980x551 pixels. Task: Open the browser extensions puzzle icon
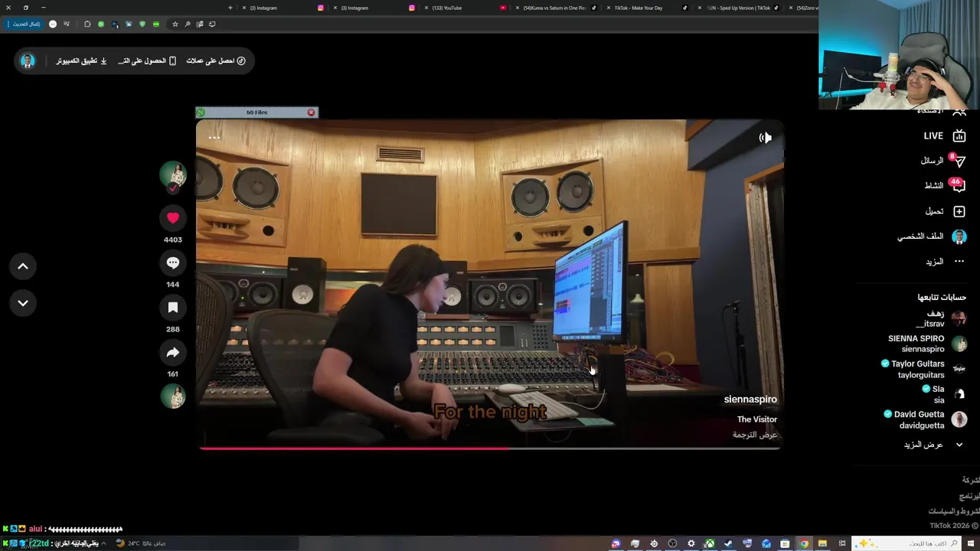click(x=87, y=24)
